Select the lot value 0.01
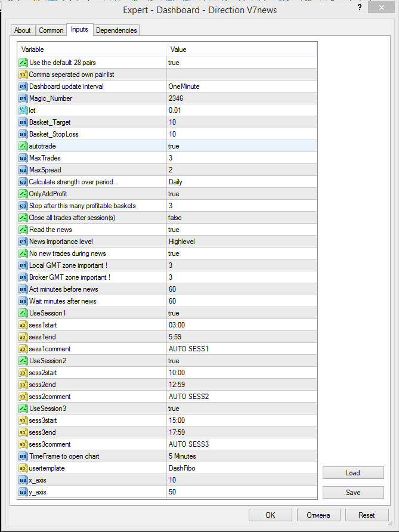This screenshot has height=532, width=399. pos(242,110)
